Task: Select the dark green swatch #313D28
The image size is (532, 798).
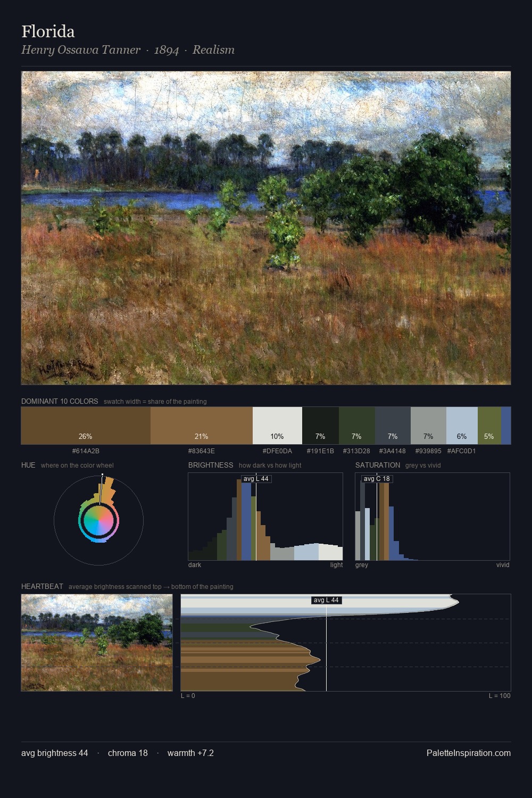Action: click(x=357, y=426)
